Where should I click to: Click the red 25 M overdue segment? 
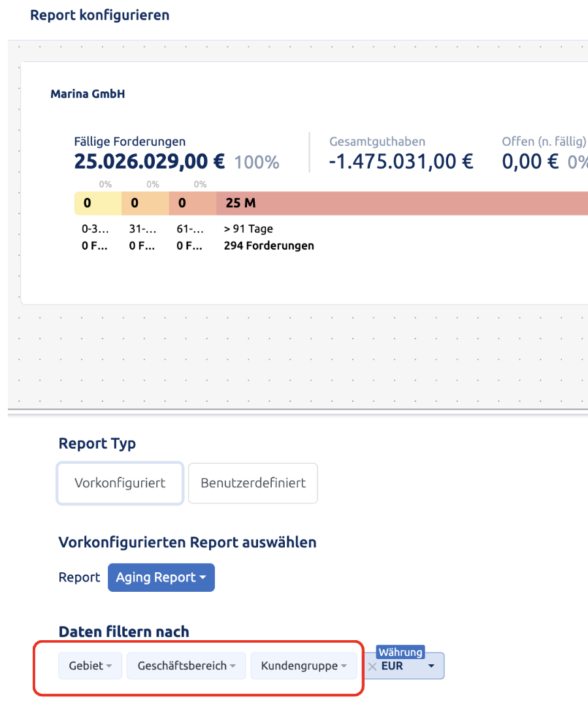(x=402, y=203)
